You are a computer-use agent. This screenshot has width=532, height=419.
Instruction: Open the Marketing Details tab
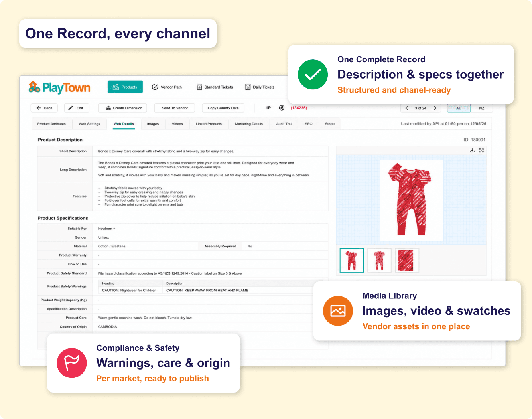249,124
